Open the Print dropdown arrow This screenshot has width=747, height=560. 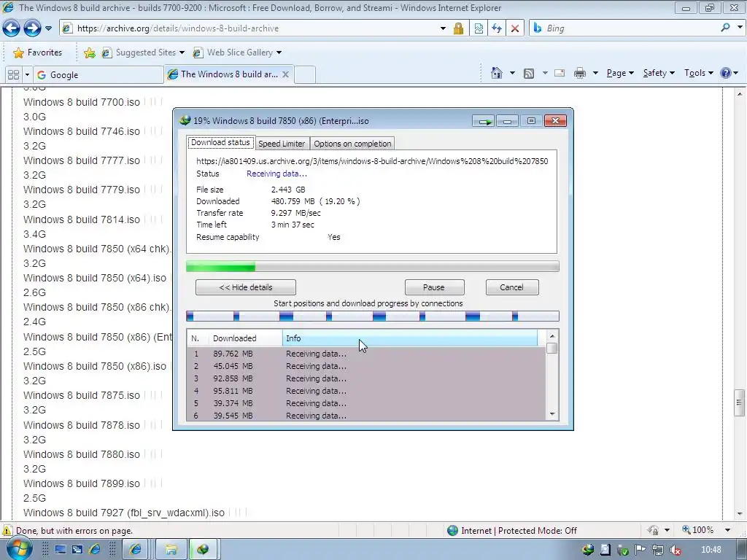click(595, 74)
